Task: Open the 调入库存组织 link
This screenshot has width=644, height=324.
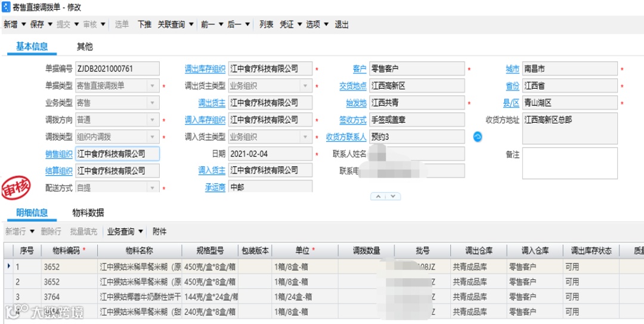Action: [x=205, y=120]
